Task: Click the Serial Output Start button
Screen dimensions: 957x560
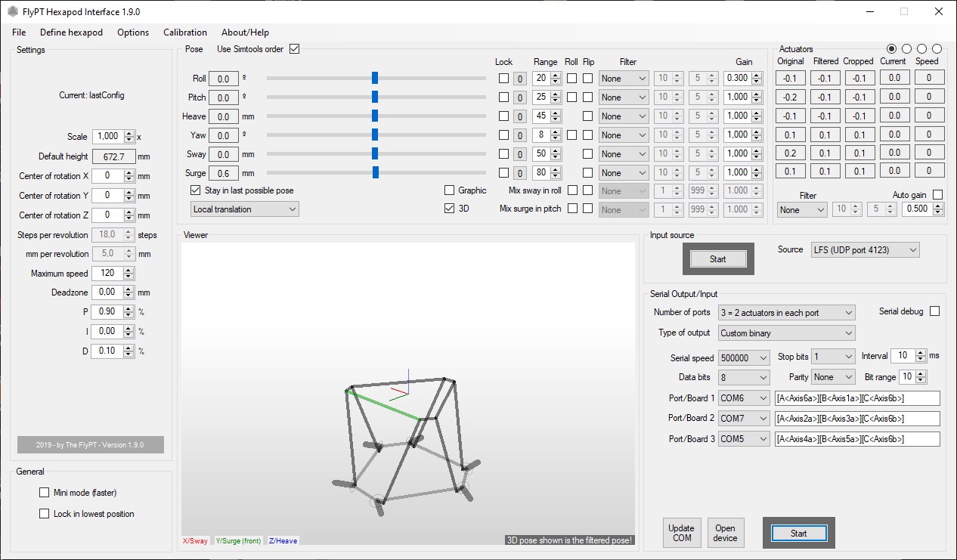Action: [x=799, y=534]
